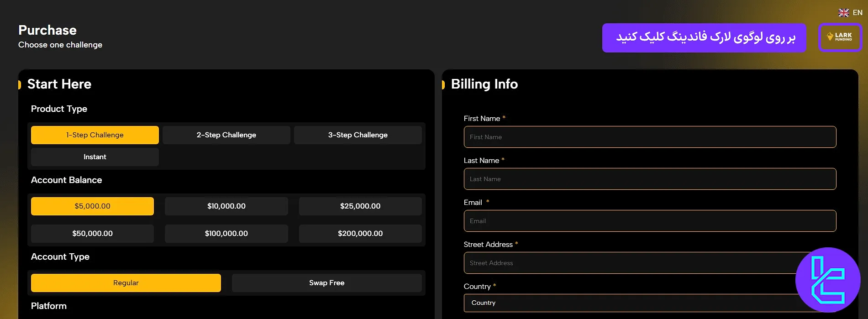Image resolution: width=868 pixels, height=319 pixels.
Task: Select the $5,000.00 account balance
Action: tap(92, 206)
